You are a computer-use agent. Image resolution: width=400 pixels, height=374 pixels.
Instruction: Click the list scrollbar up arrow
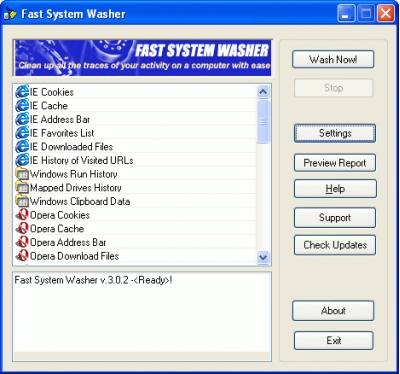(x=263, y=92)
